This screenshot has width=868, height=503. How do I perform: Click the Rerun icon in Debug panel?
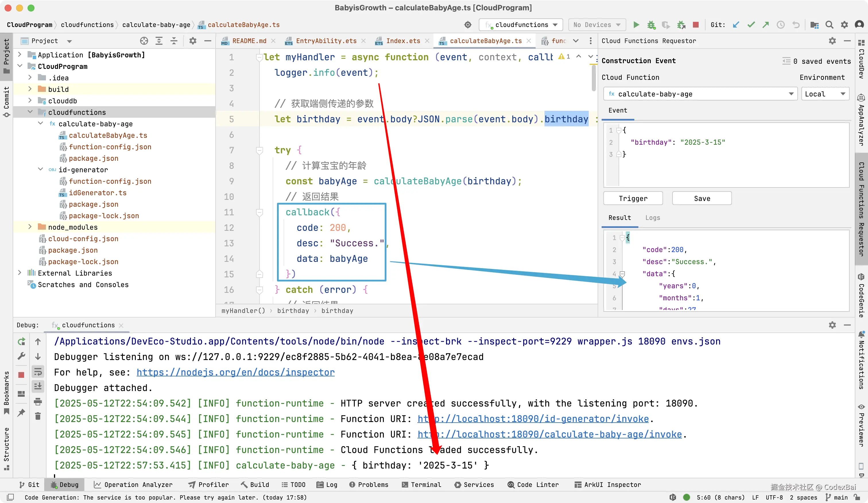pyautogui.click(x=21, y=341)
